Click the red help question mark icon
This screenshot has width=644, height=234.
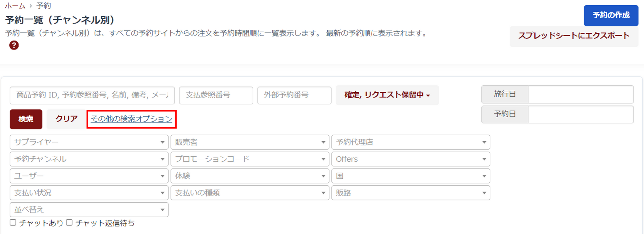point(14,45)
